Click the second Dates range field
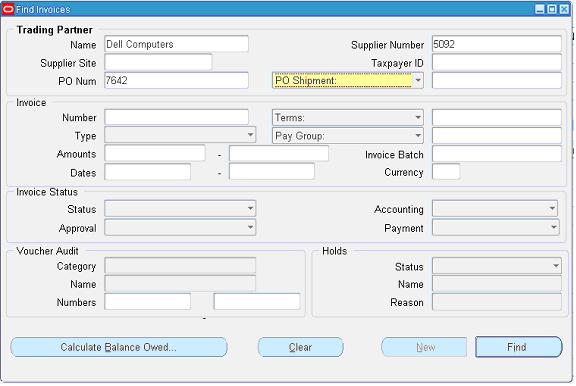The width and height of the screenshot is (576, 386). click(x=272, y=172)
